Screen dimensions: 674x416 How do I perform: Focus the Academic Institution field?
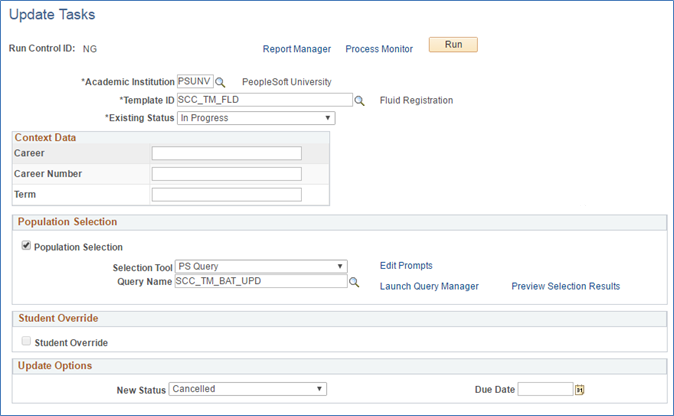pos(195,81)
